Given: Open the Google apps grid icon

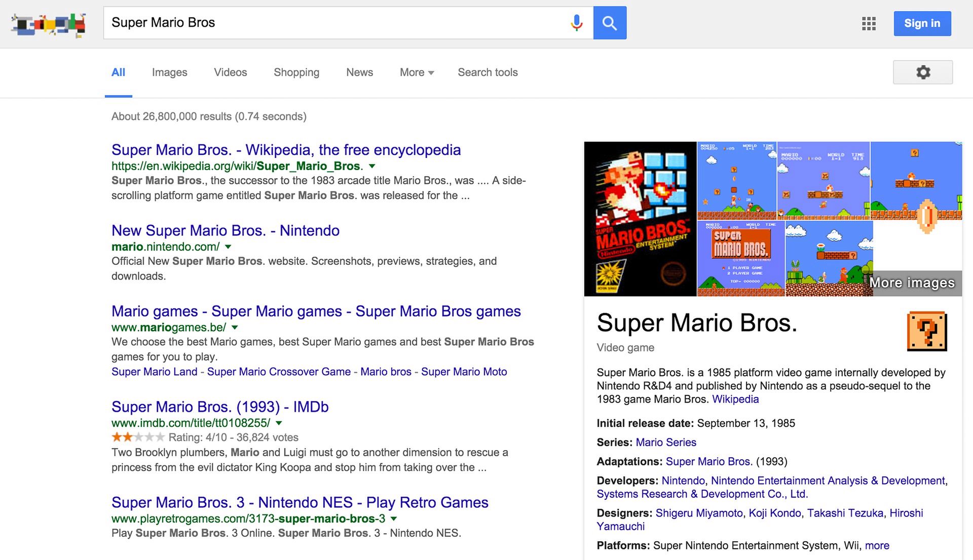Looking at the screenshot, I should click(x=869, y=23).
